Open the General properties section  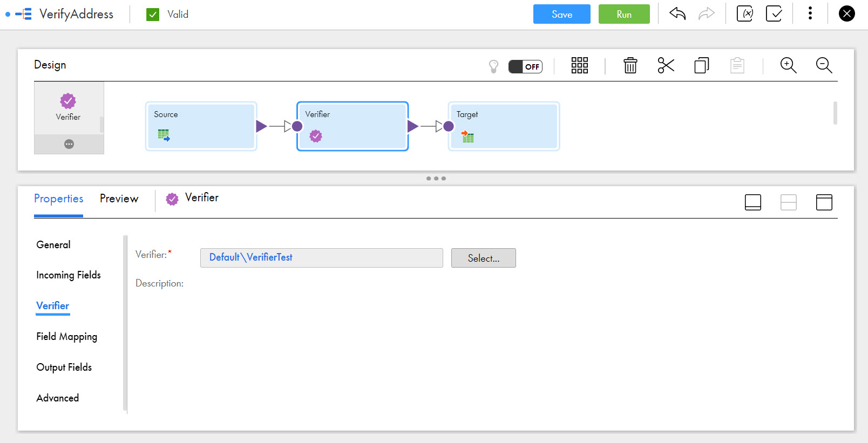tap(53, 244)
